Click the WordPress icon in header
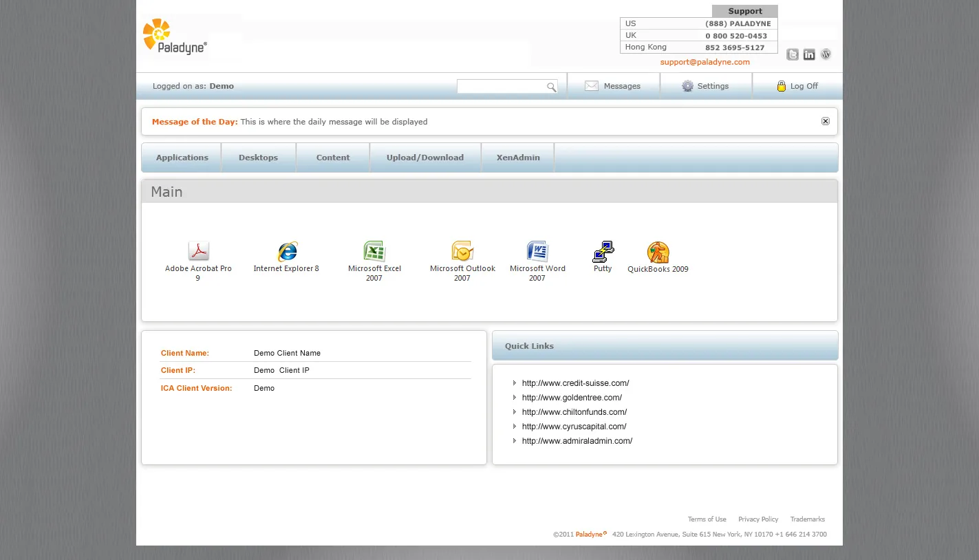Image resolution: width=979 pixels, height=560 pixels. click(826, 54)
